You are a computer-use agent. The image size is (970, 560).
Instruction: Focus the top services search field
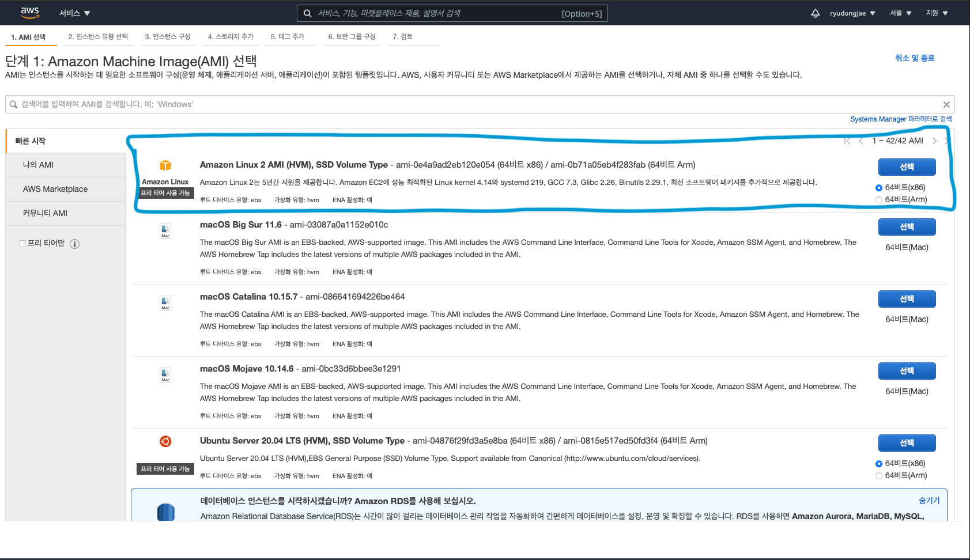452,13
